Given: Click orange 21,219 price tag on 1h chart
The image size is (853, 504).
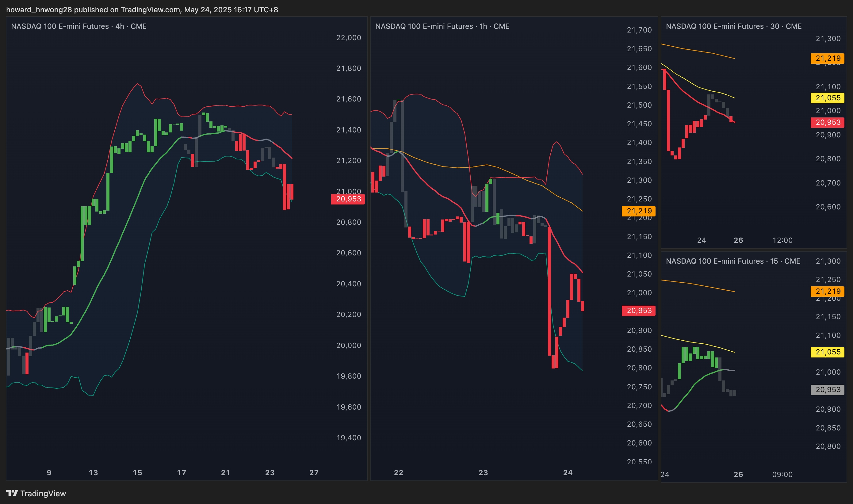Looking at the screenshot, I should pos(639,211).
